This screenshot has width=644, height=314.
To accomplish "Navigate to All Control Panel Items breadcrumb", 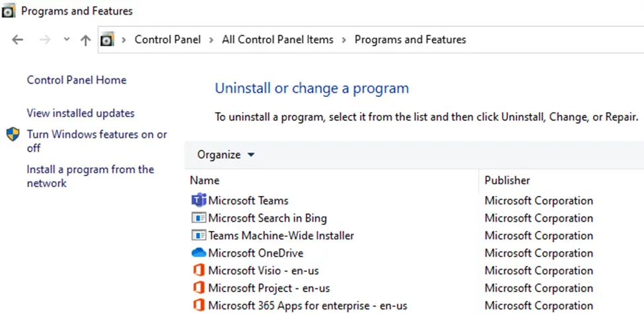I will tap(277, 40).
